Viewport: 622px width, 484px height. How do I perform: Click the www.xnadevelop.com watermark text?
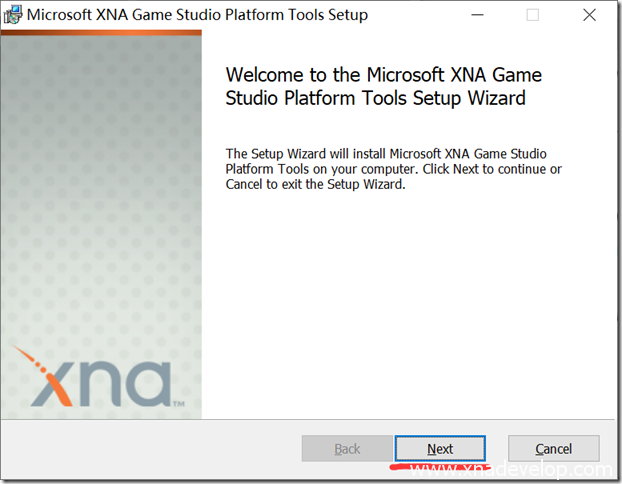click(x=510, y=469)
